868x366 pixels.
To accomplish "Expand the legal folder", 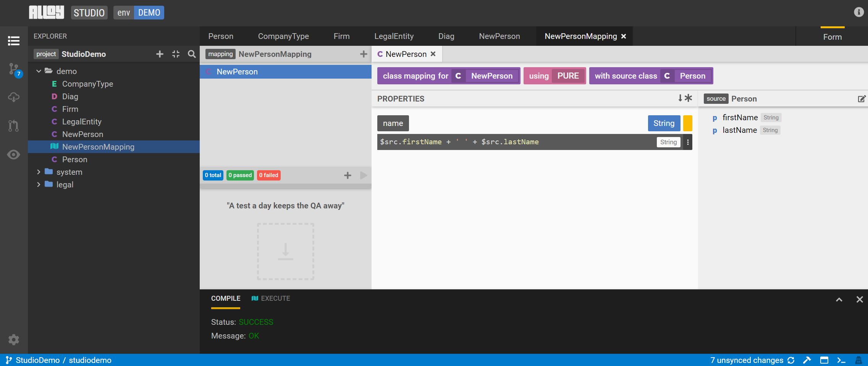I will 39,185.
